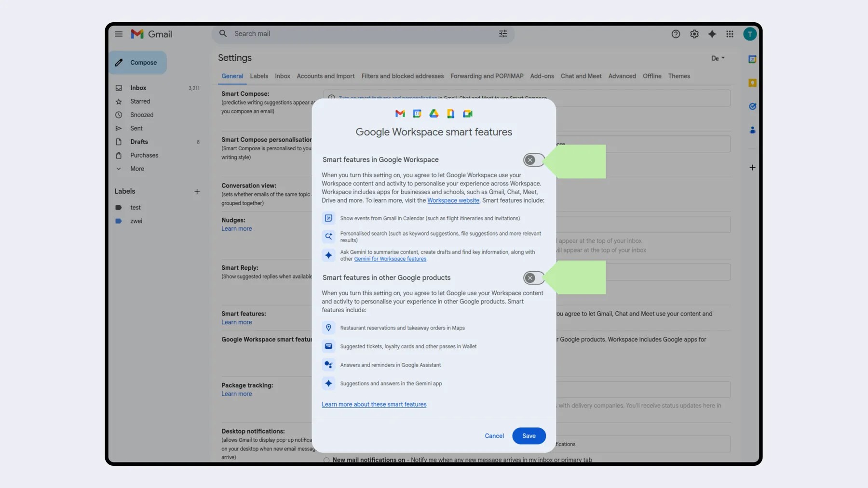The height and width of the screenshot is (488, 868).
Task: Toggle Smart features in other Google products
Action: [534, 278]
